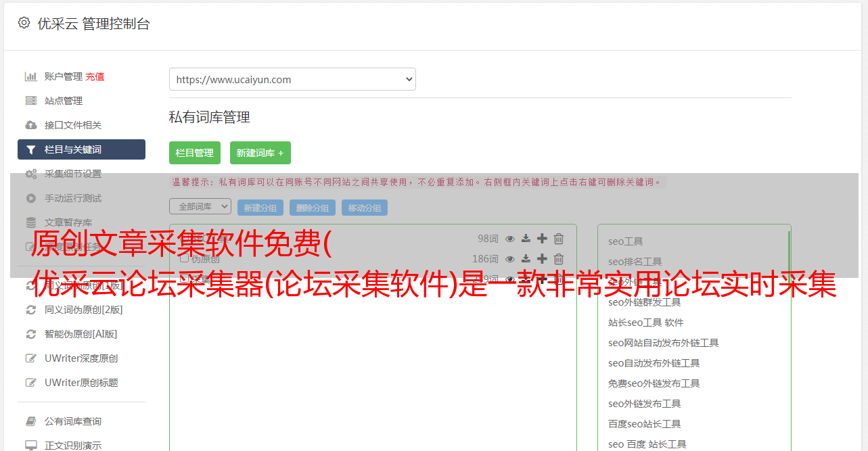868x451 pixels.
Task: Check the 伪原创 library checkbox
Action: (x=184, y=258)
